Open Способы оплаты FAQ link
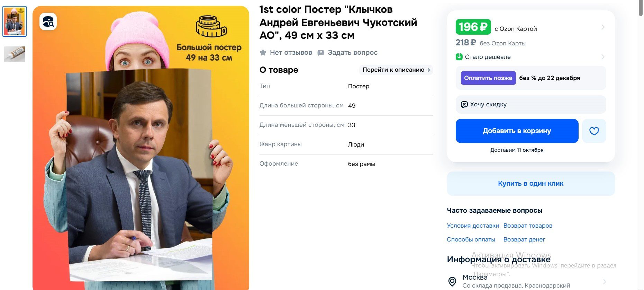644x290 pixels. tap(471, 239)
